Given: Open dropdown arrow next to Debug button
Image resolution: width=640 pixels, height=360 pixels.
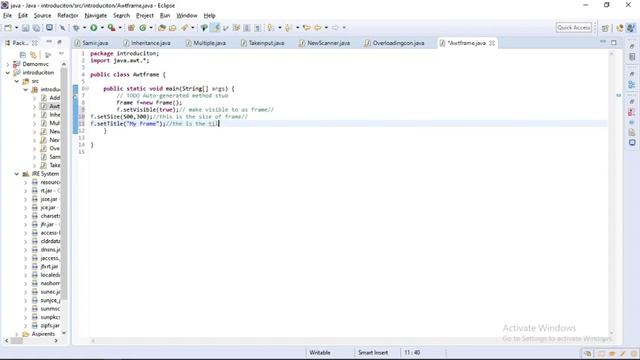Looking at the screenshot, I should [x=84, y=28].
